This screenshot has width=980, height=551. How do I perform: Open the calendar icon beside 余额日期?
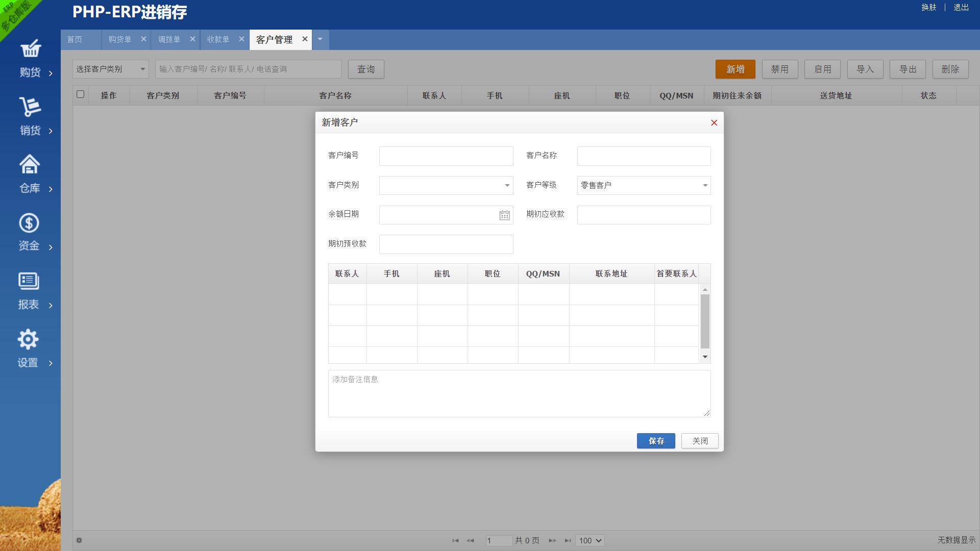coord(504,215)
